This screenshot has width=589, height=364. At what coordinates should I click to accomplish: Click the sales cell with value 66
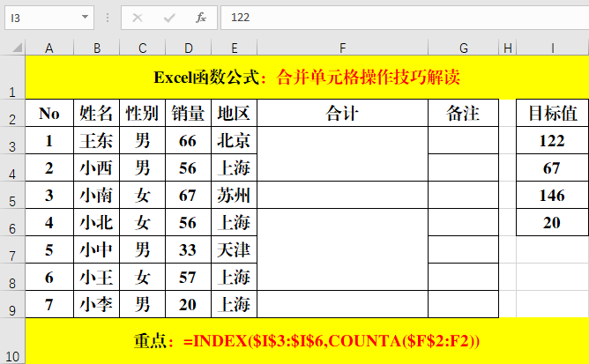click(188, 140)
